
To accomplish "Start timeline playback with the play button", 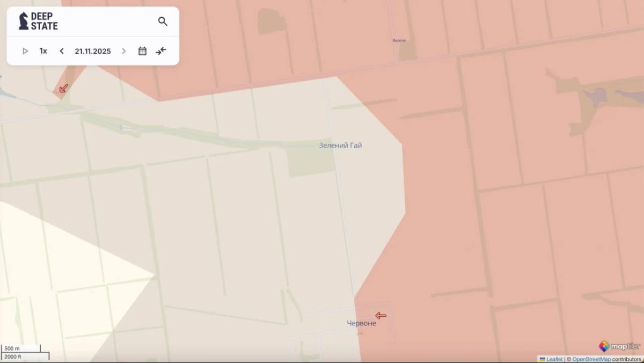I will click(x=25, y=51).
